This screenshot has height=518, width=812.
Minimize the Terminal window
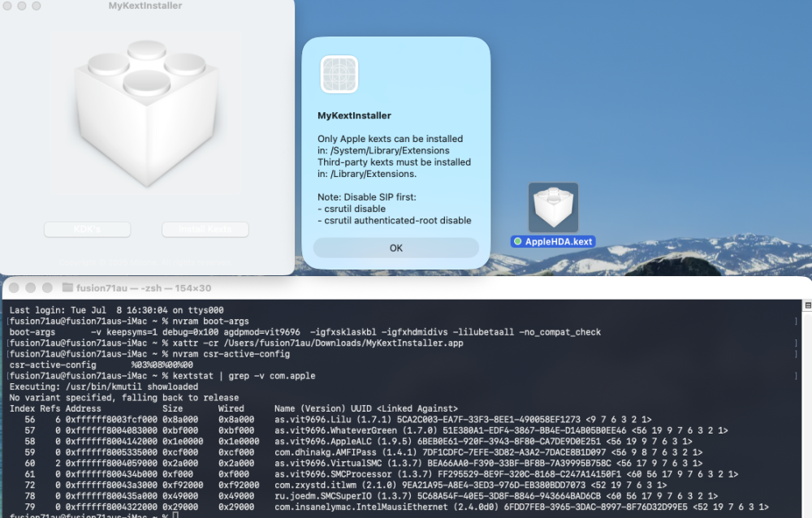(31, 287)
